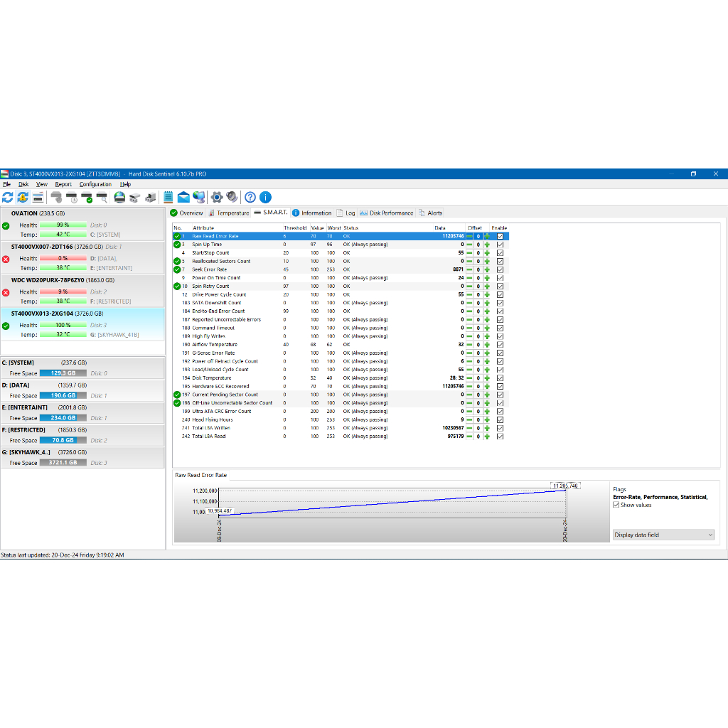Click the blue e-mail envelope toolbar icon
Image resolution: width=728 pixels, height=728 pixels.
183,198
